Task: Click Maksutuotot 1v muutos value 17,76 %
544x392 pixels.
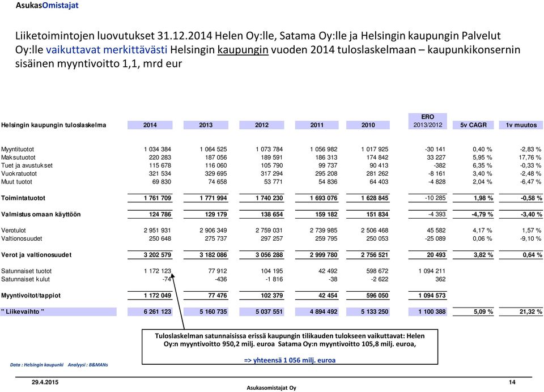Action: click(530, 157)
